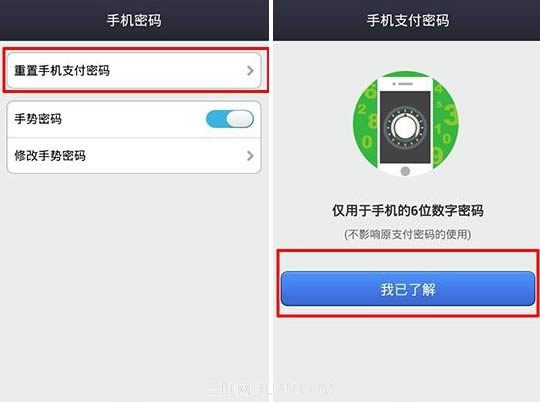
Task: Tap the combination lock dial icon
Action: coord(405,127)
